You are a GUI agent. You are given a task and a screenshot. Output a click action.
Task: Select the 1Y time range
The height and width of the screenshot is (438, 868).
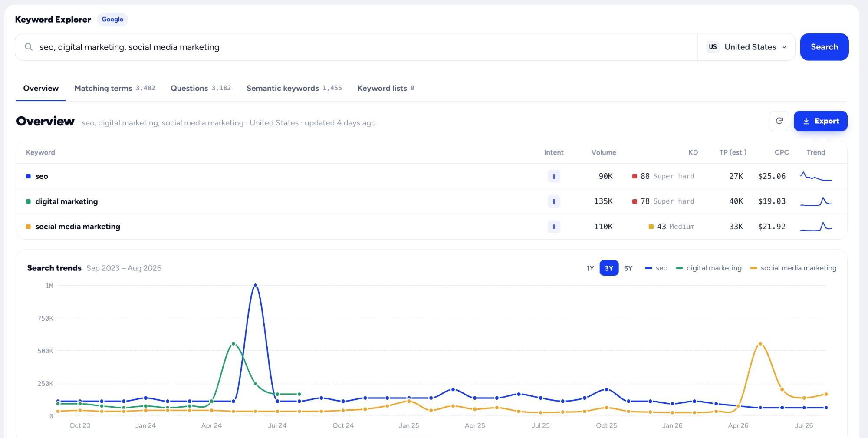click(590, 268)
